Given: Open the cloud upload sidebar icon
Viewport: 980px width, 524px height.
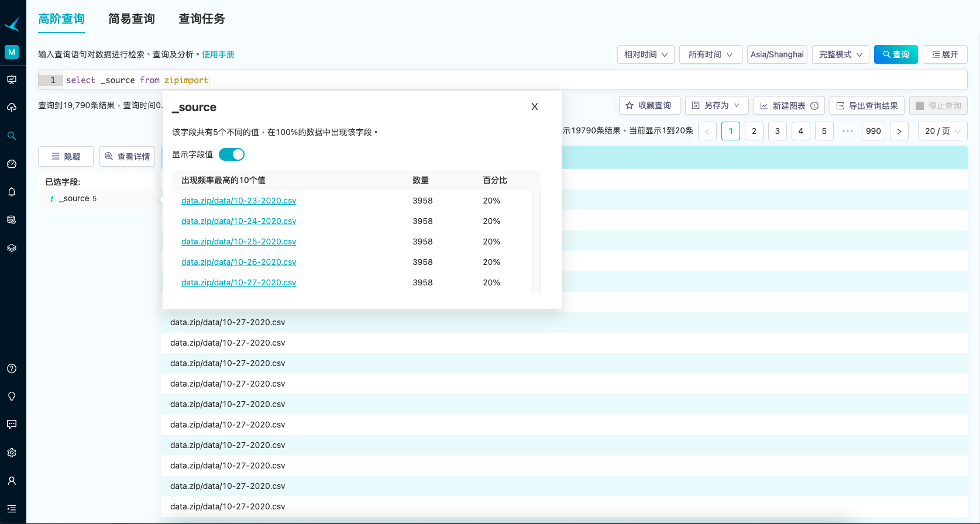Looking at the screenshot, I should [12, 108].
